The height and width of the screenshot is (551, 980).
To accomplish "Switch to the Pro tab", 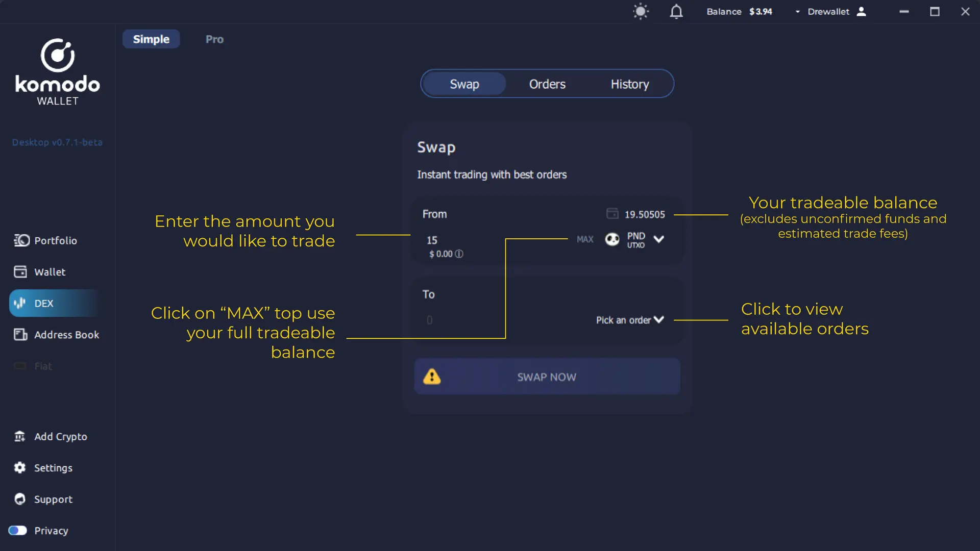I will pos(214,39).
